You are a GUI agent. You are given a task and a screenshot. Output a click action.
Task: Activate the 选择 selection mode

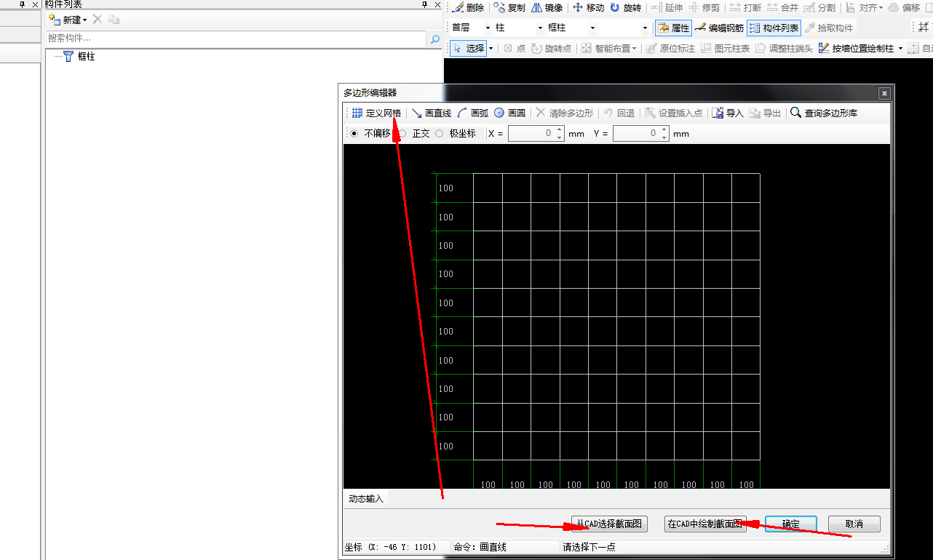point(468,49)
